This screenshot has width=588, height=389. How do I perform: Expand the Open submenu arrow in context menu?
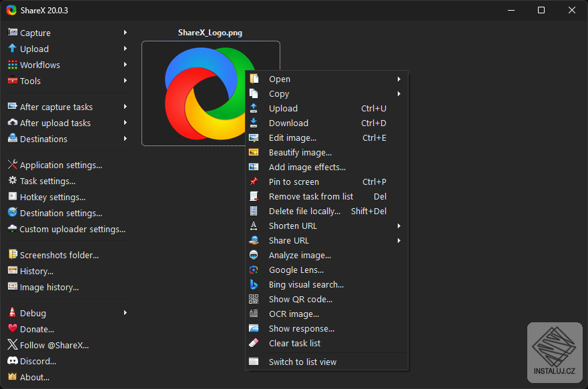tap(399, 79)
